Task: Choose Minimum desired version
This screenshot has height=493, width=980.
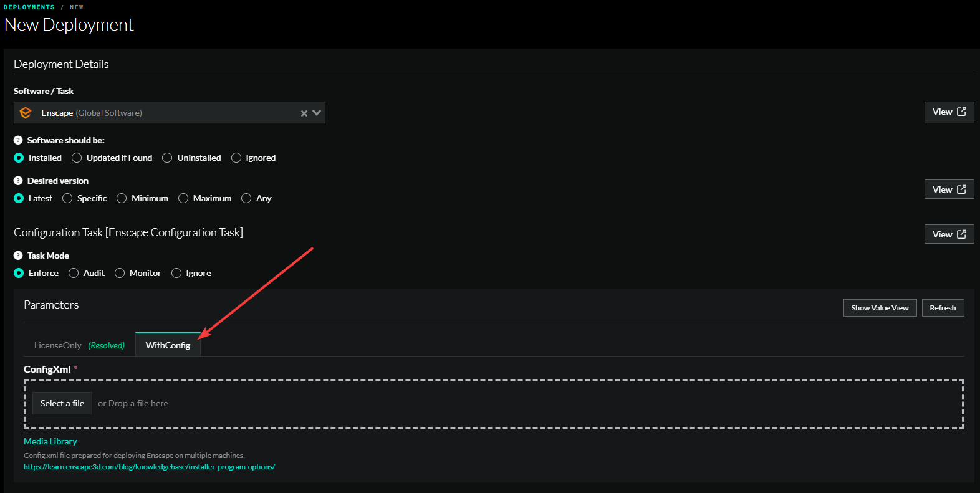Action: 122,198
